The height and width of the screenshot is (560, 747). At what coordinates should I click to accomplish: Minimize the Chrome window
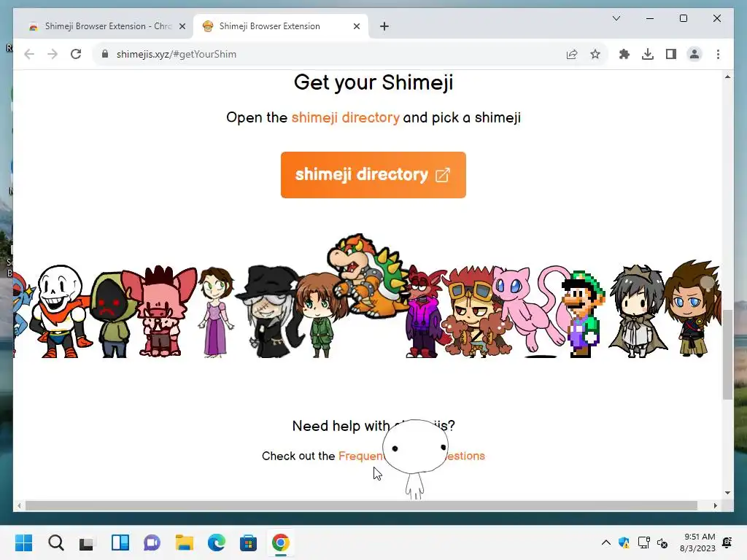point(650,18)
